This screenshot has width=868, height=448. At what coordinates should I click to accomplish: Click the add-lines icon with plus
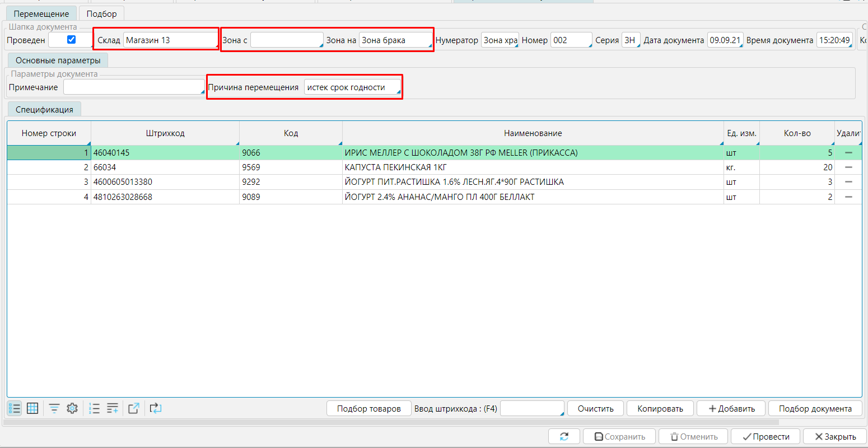113,408
